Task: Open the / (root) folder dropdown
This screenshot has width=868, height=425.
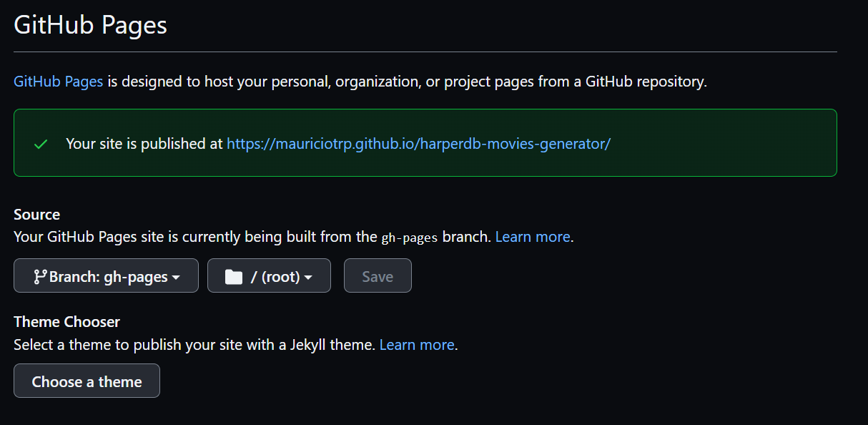Action: 269,275
